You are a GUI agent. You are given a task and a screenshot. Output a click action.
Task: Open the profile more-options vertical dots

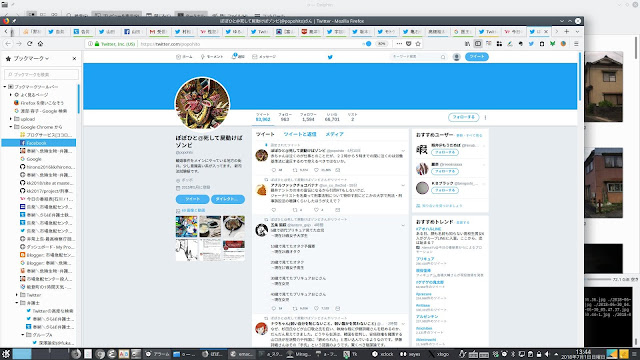pos(485,117)
